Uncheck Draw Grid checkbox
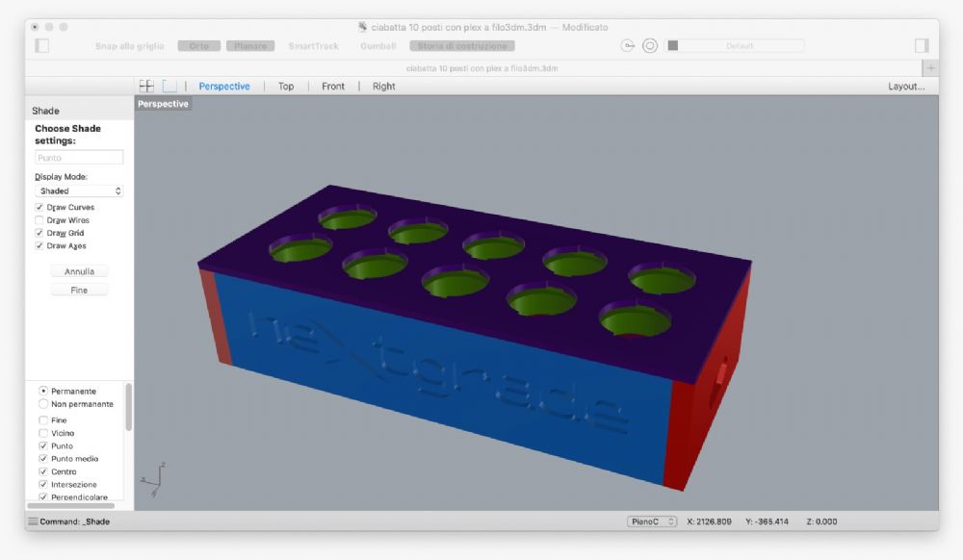This screenshot has width=963, height=560. pyautogui.click(x=39, y=233)
